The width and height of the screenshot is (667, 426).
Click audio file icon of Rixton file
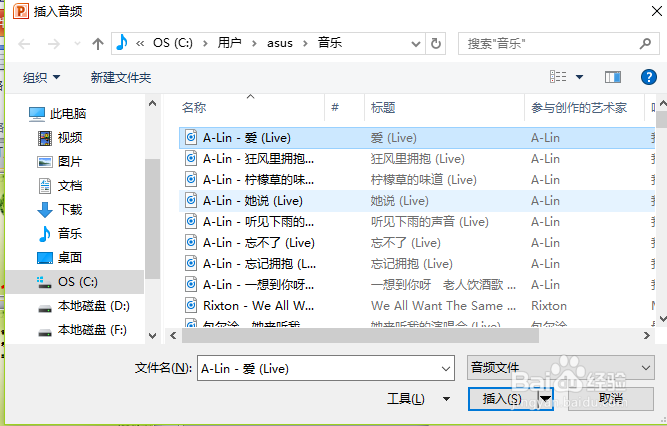click(191, 305)
